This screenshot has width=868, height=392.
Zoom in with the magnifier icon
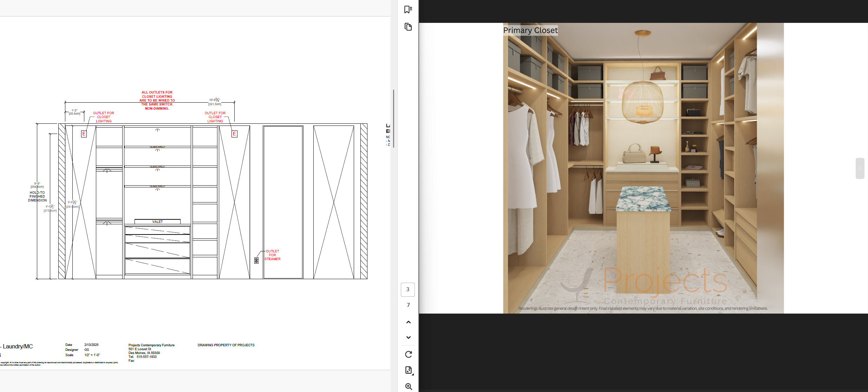(x=408, y=386)
